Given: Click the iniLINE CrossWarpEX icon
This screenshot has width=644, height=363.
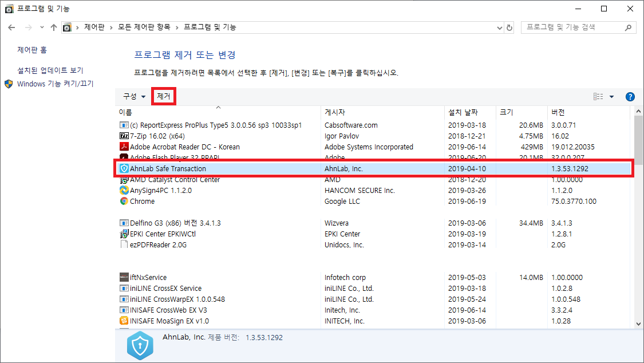Looking at the screenshot, I should pos(124,299).
